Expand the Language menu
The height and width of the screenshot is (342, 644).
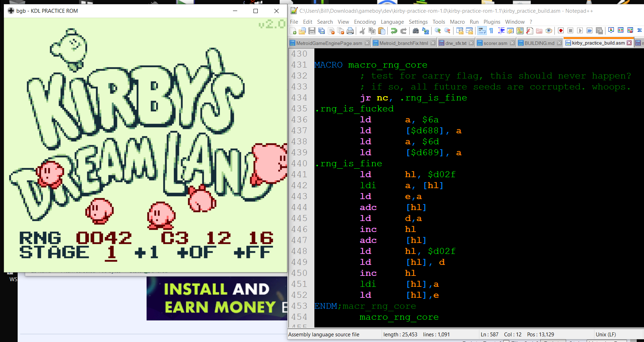(x=392, y=22)
